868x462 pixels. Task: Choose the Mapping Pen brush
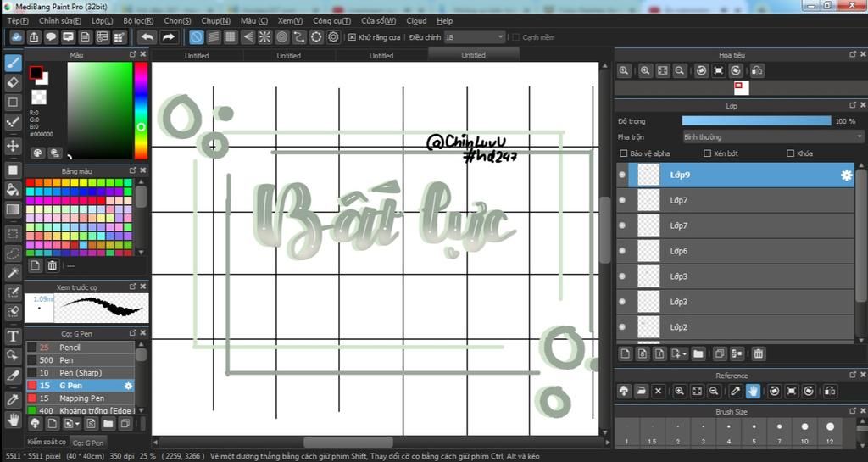81,398
